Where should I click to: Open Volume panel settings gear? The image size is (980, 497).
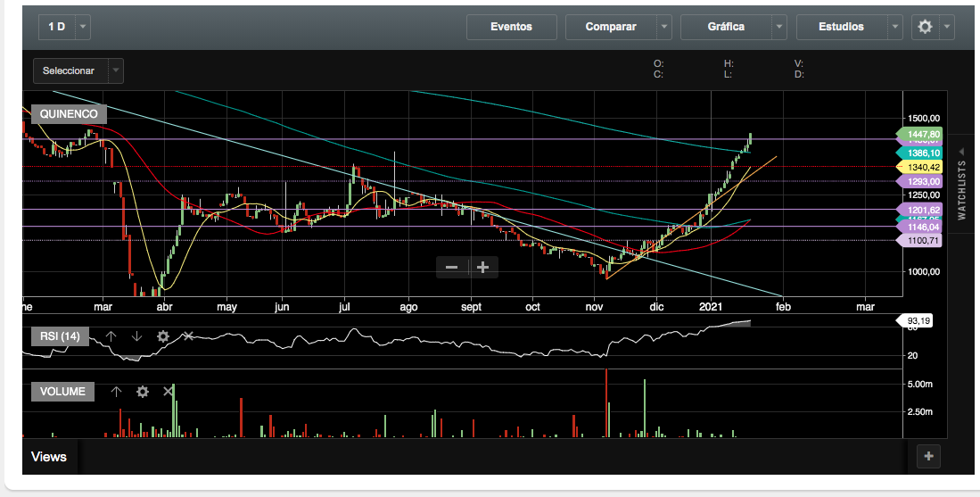click(142, 392)
